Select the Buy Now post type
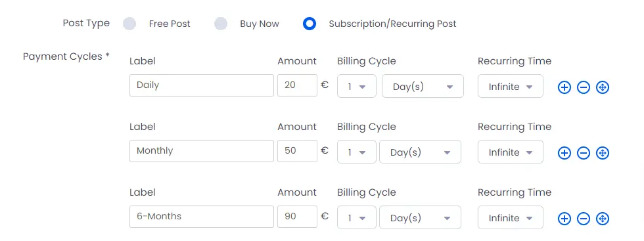Screen dimensions: 644x241 (x=221, y=24)
